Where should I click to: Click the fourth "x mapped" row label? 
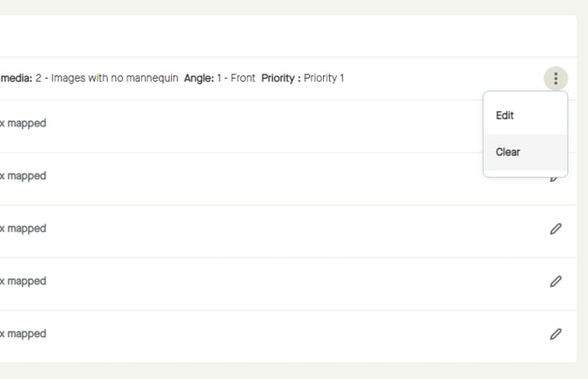point(23,282)
